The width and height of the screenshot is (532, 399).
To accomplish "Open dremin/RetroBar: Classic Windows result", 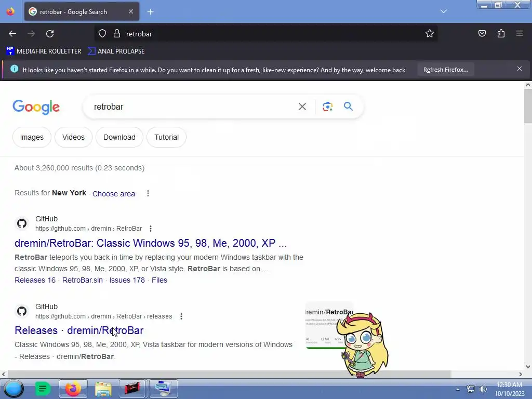I will [x=151, y=243].
